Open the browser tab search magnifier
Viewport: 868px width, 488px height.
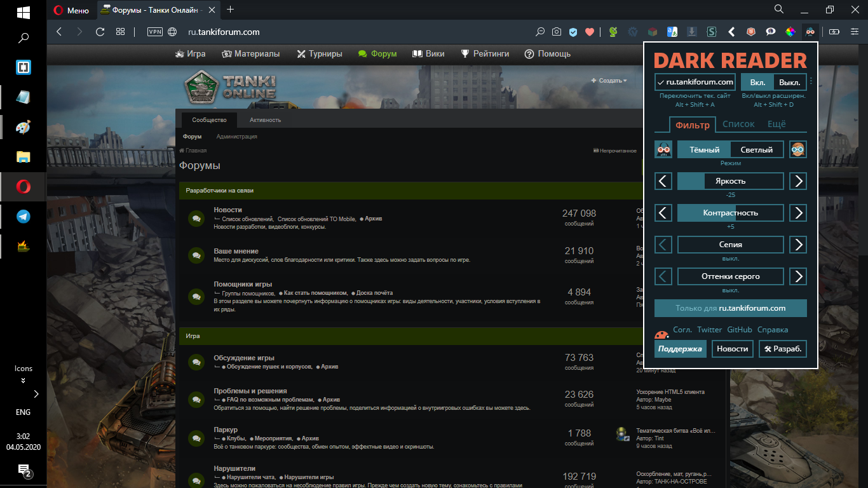coord(779,10)
